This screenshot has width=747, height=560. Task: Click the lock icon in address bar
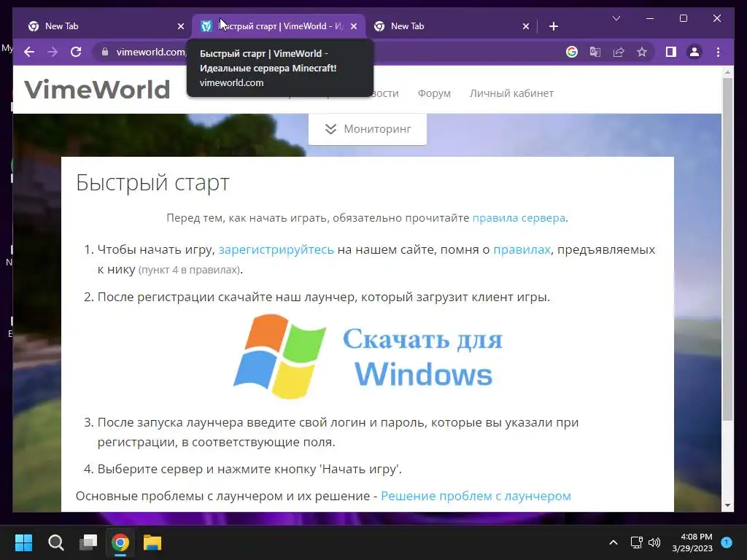click(105, 52)
